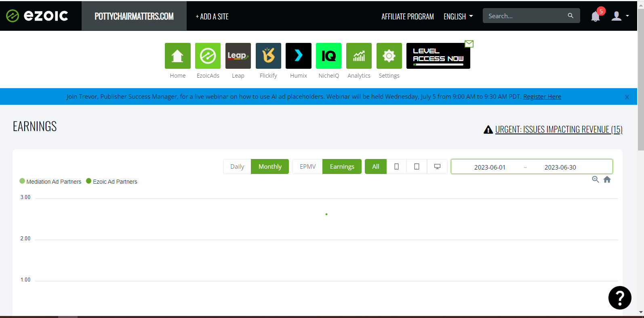Viewport: 644px width, 318px height.
Task: Open the Settings gear icon
Action: pyautogui.click(x=389, y=56)
